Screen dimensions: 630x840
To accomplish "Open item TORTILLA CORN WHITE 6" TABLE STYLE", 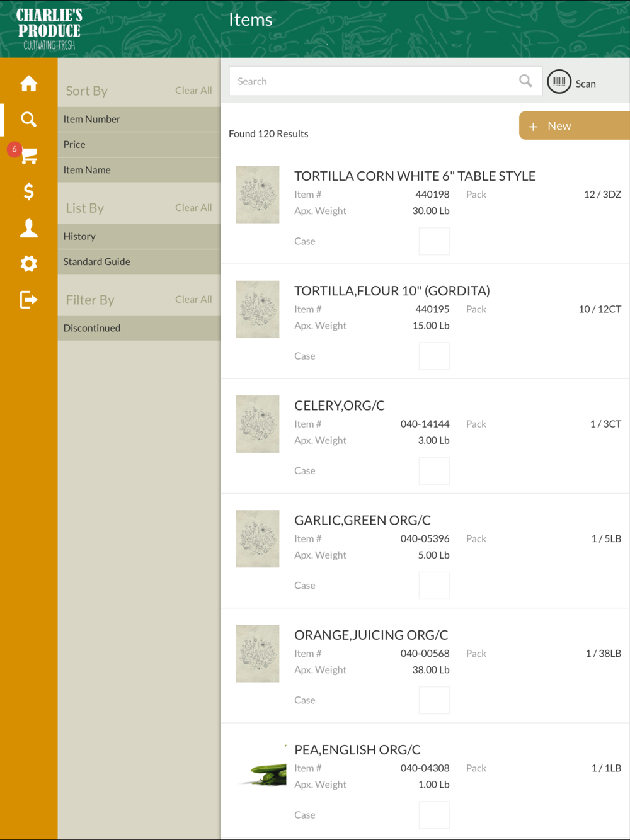I will click(x=415, y=176).
